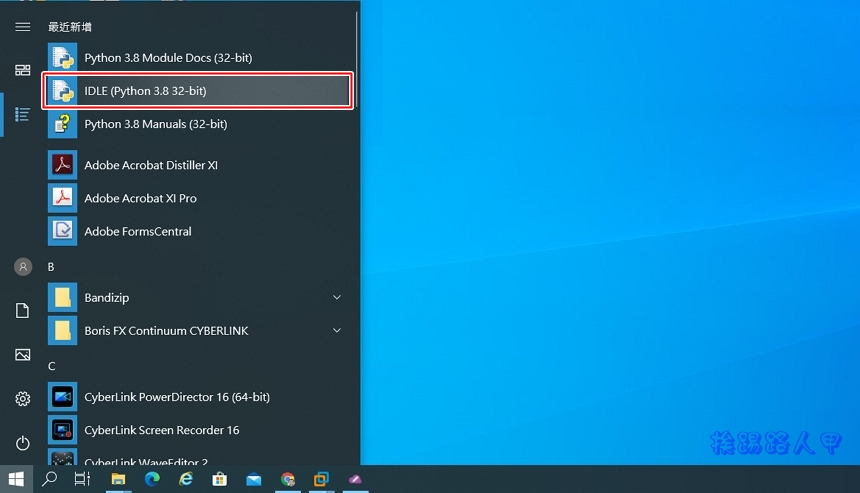Open taskbar Search magnifier
The image size is (860, 493).
[49, 480]
